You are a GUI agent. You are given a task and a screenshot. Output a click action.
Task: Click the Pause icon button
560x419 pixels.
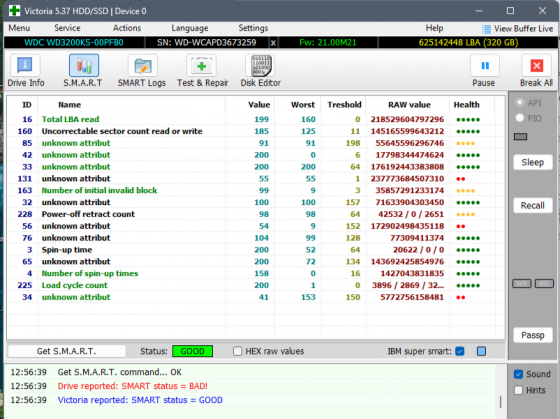pyautogui.click(x=484, y=65)
